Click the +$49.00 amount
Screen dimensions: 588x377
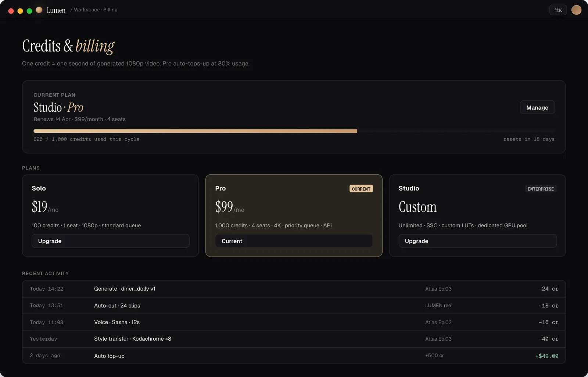[546, 356]
